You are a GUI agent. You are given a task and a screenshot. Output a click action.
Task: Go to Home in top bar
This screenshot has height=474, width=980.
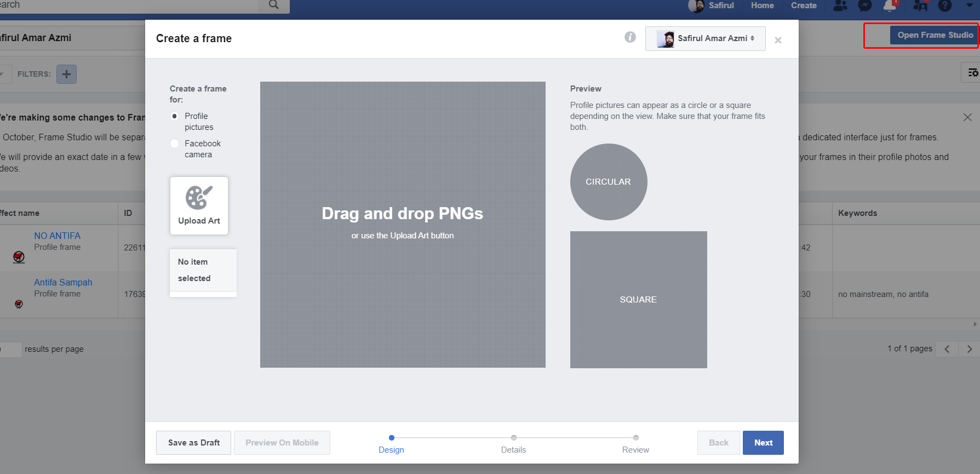(762, 5)
